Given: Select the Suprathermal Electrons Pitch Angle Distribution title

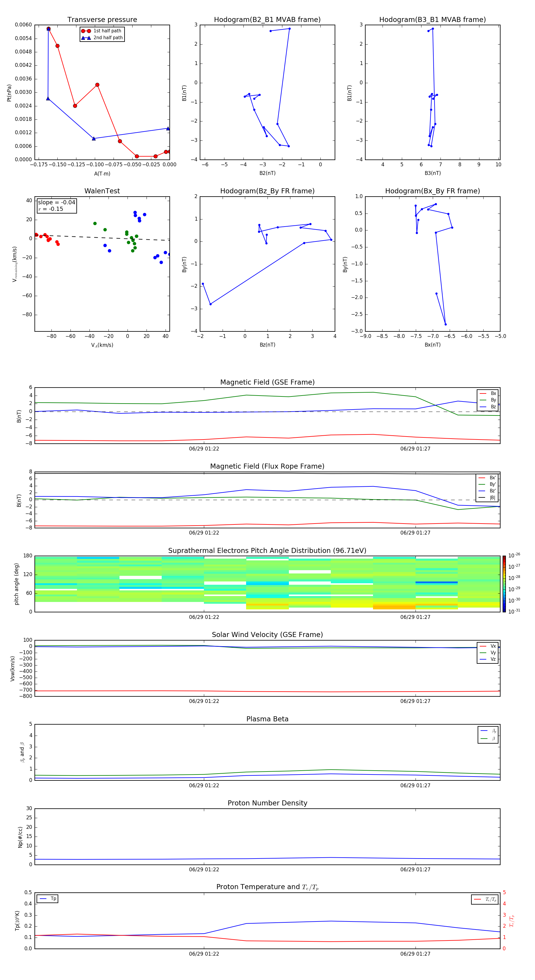Looking at the screenshot, I should [267, 551].
